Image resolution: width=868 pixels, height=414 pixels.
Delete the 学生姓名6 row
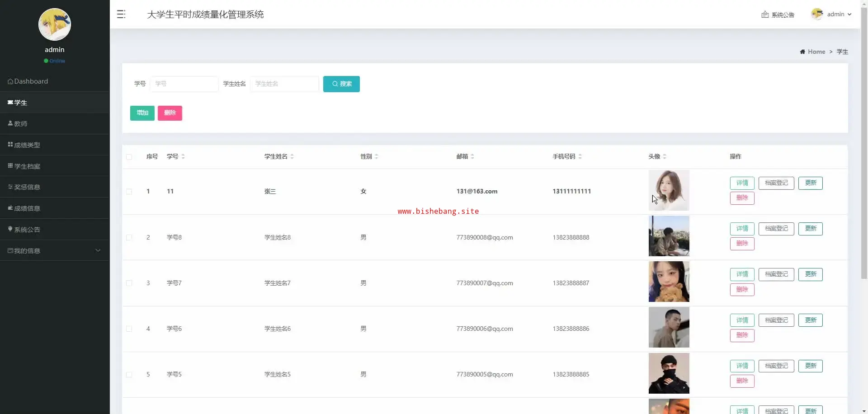click(x=742, y=335)
